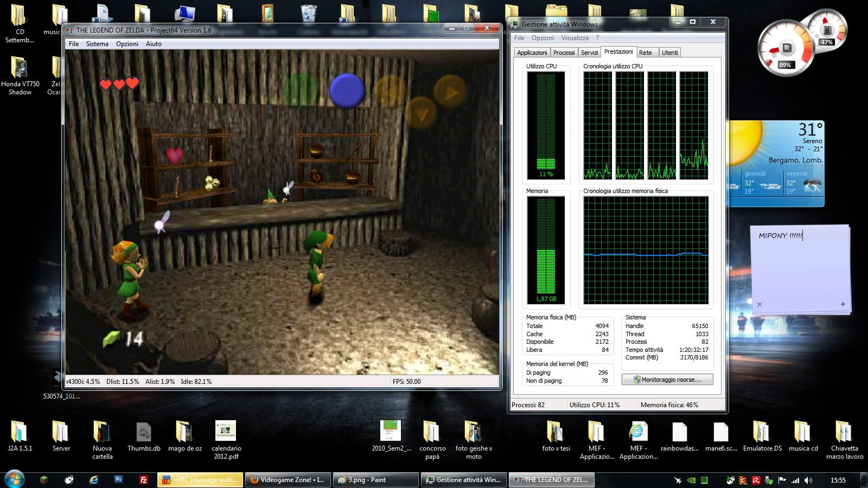868x488 pixels.
Task: Open the foto geishe x moto folder
Action: (x=474, y=440)
